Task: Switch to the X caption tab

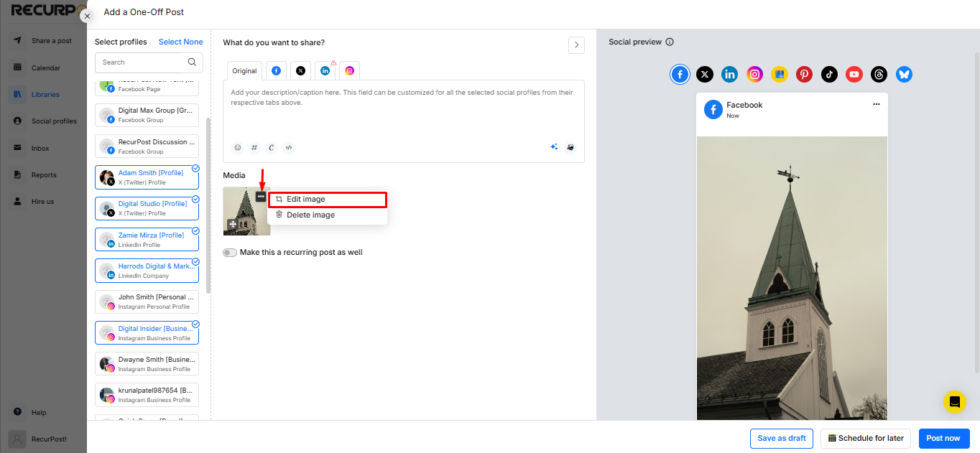Action: pyautogui.click(x=300, y=70)
